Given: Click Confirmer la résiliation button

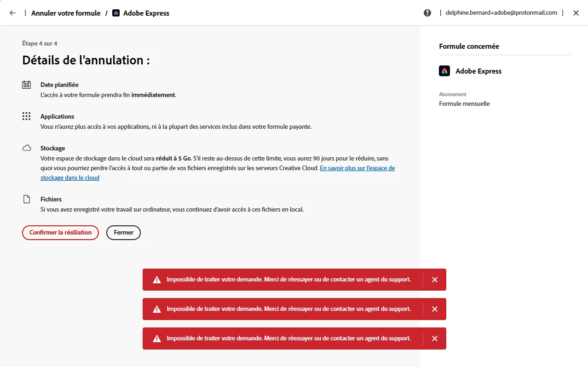Looking at the screenshot, I should [x=60, y=233].
